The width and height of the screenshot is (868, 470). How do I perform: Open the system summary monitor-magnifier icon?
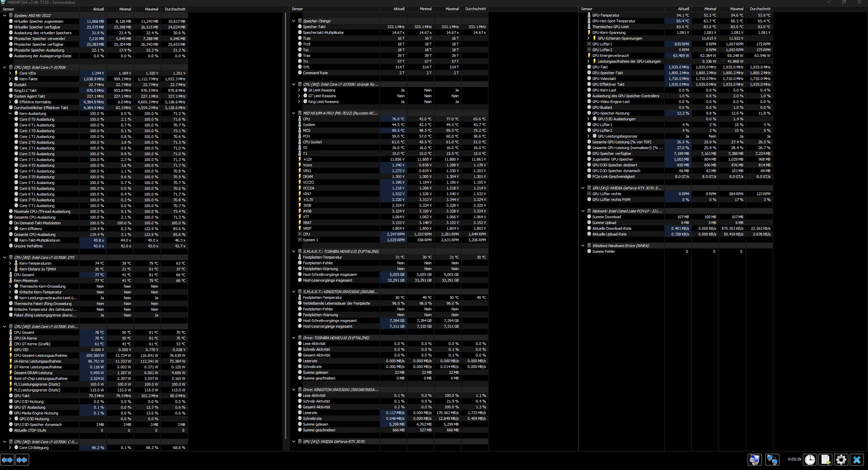[x=755, y=460]
